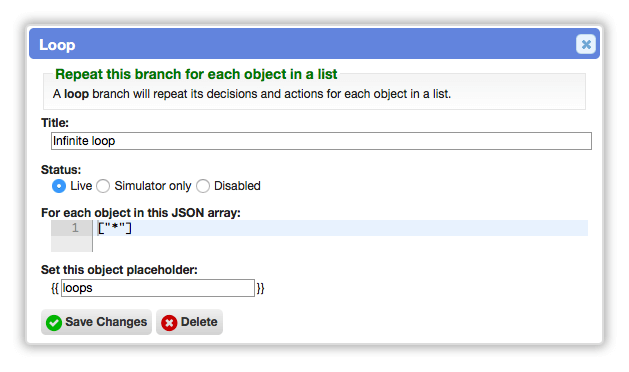Image resolution: width=629 pixels, height=372 pixels.
Task: Click the Disabled label text
Action: [237, 186]
